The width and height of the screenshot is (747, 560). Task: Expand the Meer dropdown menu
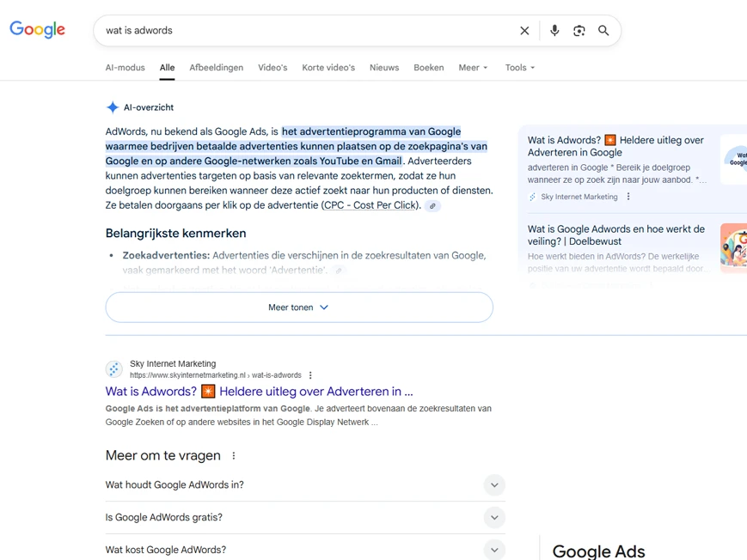coord(473,68)
